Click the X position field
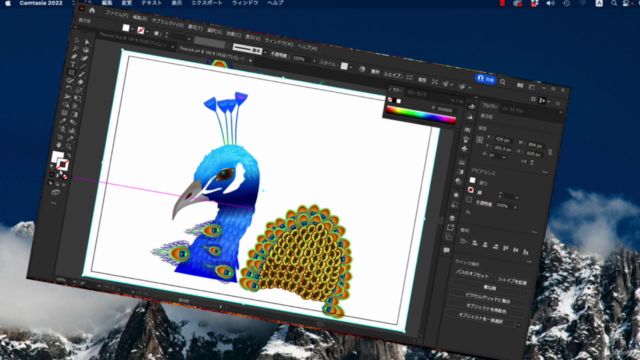This screenshot has width=640, height=360. [503, 140]
